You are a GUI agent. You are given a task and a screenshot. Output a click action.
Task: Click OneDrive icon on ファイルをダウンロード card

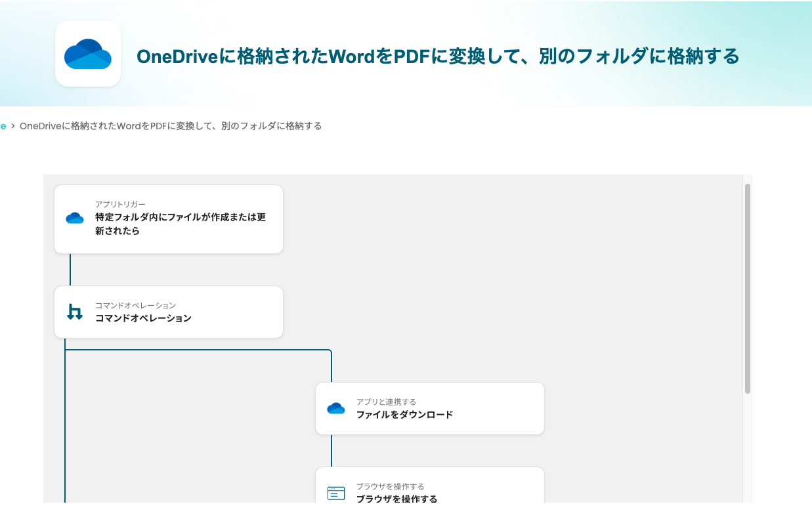(x=336, y=408)
